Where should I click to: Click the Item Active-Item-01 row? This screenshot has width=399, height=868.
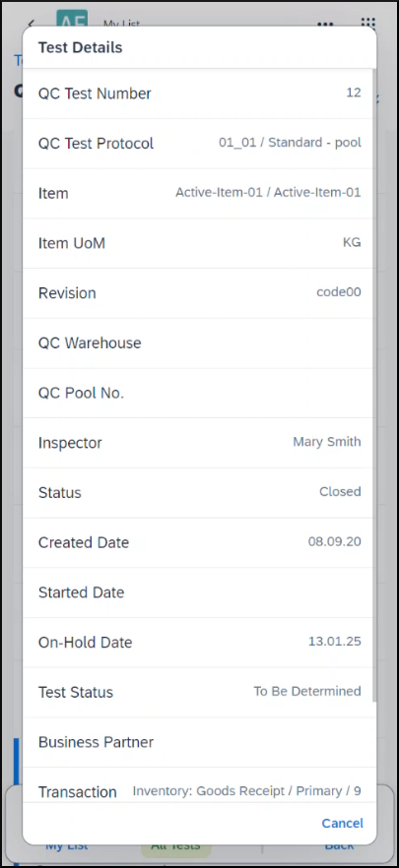point(198,194)
